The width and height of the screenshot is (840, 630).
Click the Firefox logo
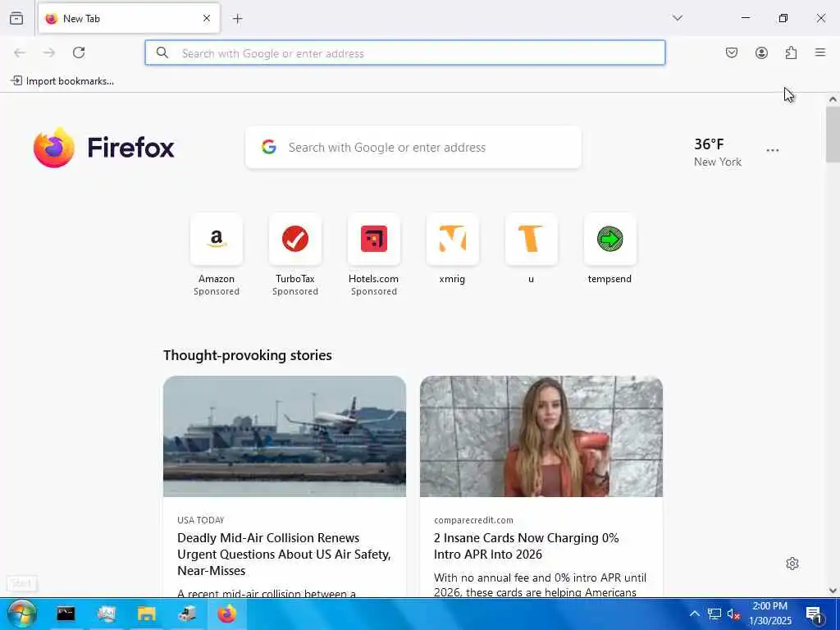tap(104, 148)
